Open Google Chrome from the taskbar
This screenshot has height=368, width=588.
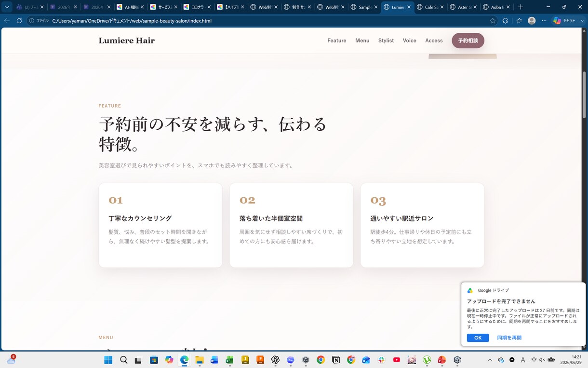coord(321,360)
